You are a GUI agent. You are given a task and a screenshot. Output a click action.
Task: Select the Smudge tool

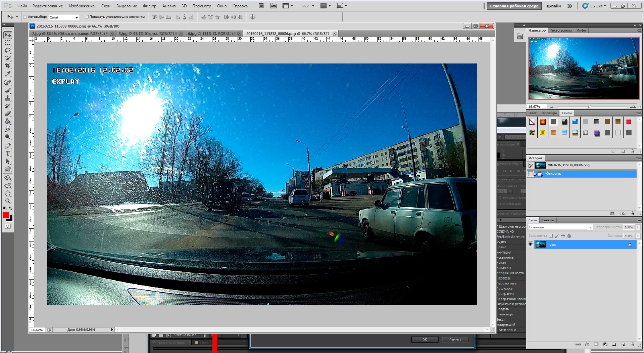8,129
